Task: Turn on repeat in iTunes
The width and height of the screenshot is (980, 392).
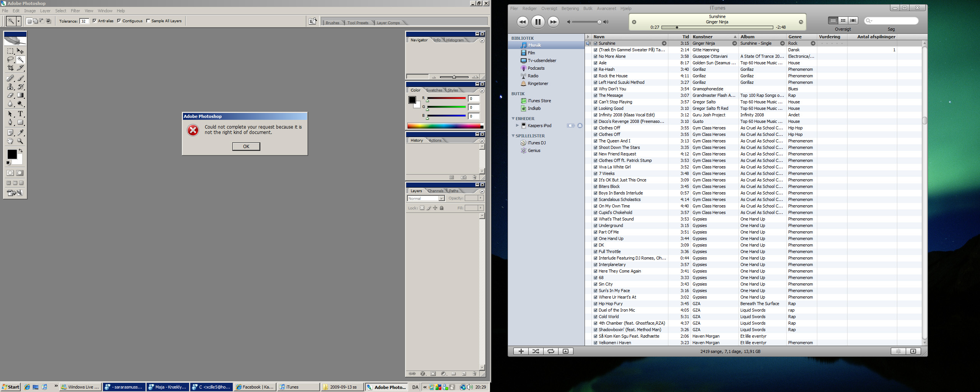Action: pyautogui.click(x=550, y=351)
